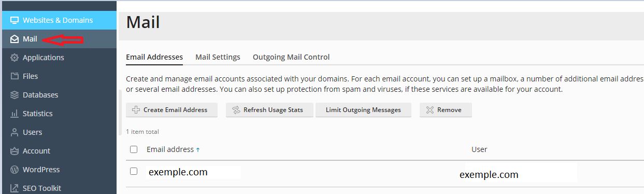This screenshot has width=644, height=194.
Task: Open the Outgoing Mail Control tab
Action: pyautogui.click(x=291, y=57)
